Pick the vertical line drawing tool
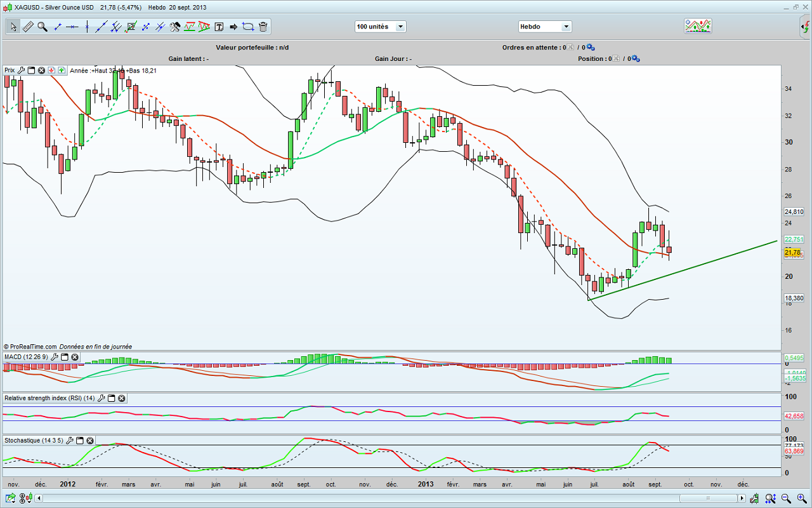812x508 pixels. point(87,27)
